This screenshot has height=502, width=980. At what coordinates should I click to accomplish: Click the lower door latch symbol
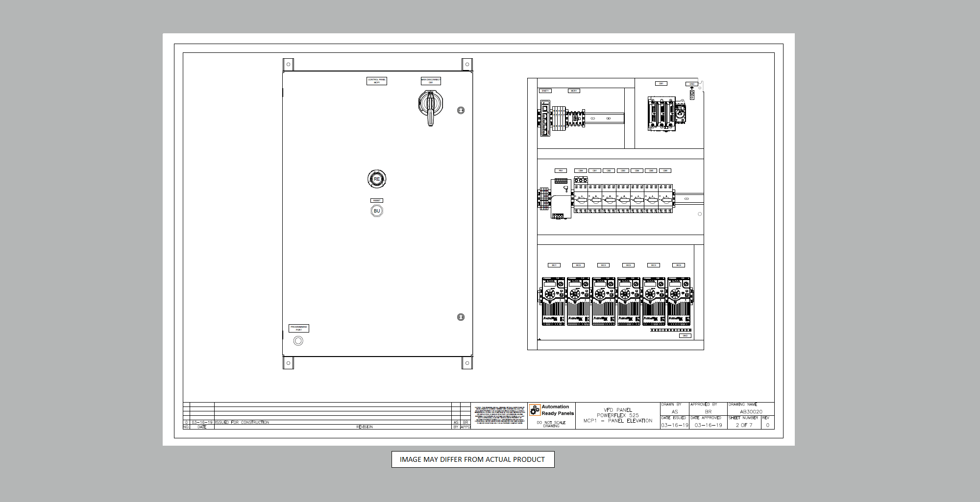(x=461, y=317)
